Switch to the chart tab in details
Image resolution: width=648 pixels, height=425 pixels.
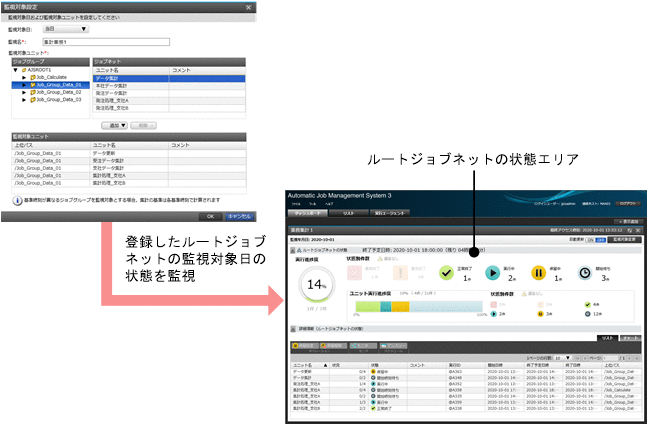tap(630, 338)
